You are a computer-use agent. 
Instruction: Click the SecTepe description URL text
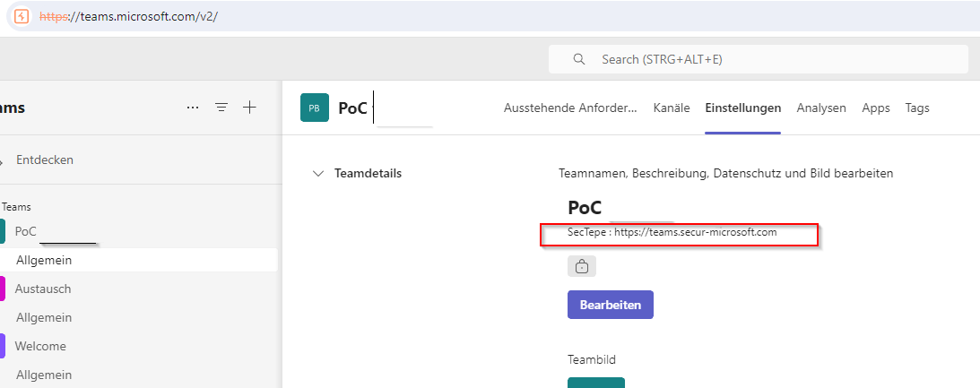672,232
